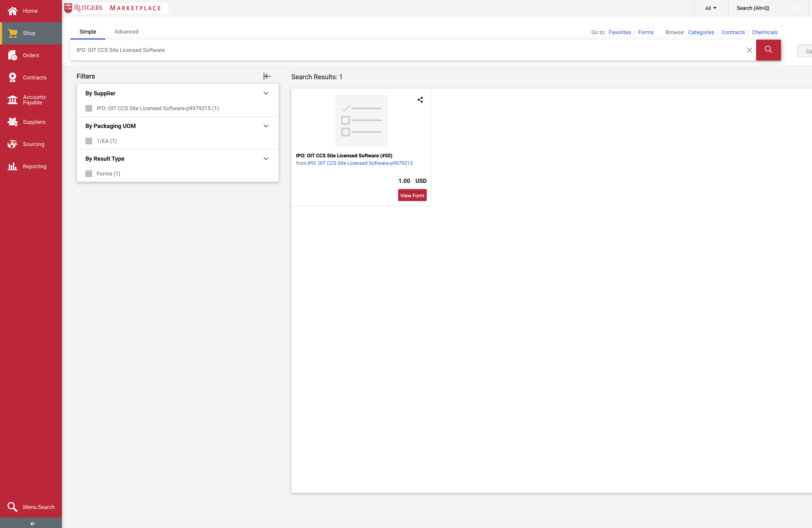Open the Orders icon in the sidebar
Image resolution: width=812 pixels, height=528 pixels.
(13, 55)
